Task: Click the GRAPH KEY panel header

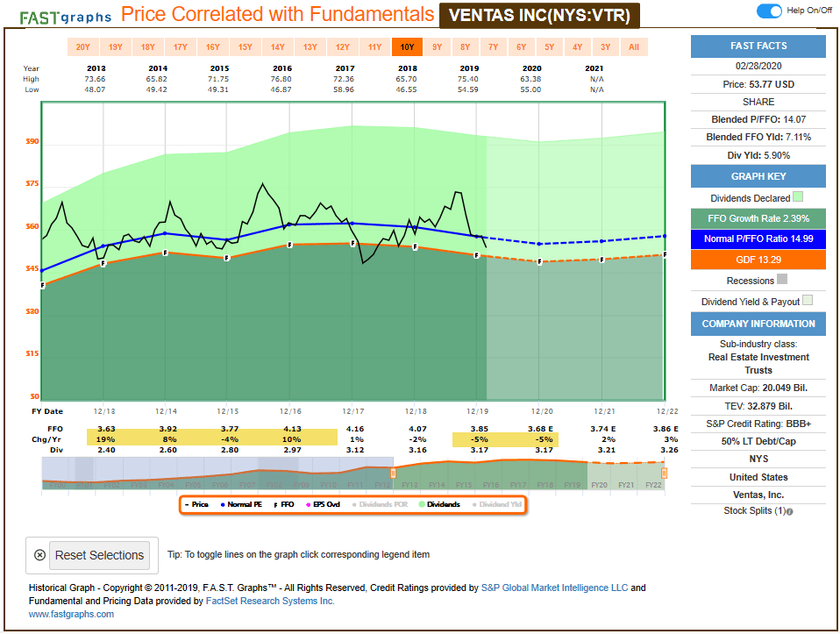Action: pos(758,176)
